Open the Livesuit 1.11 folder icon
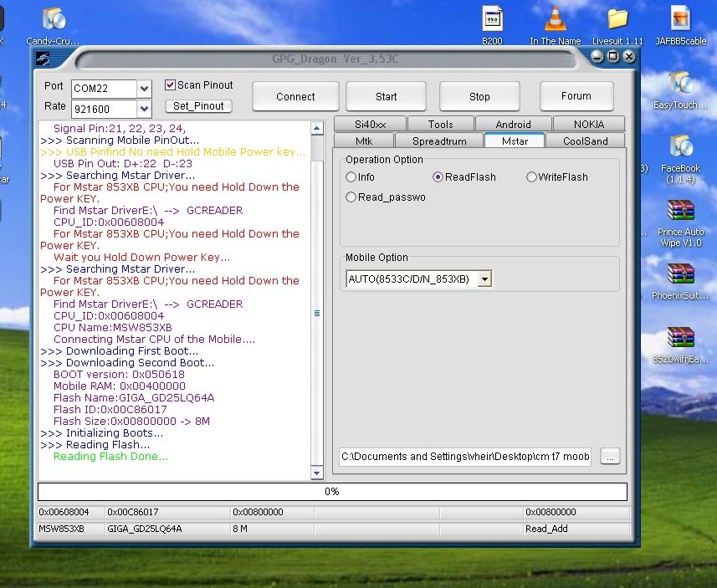Screen dimensions: 717x588 tap(617, 19)
